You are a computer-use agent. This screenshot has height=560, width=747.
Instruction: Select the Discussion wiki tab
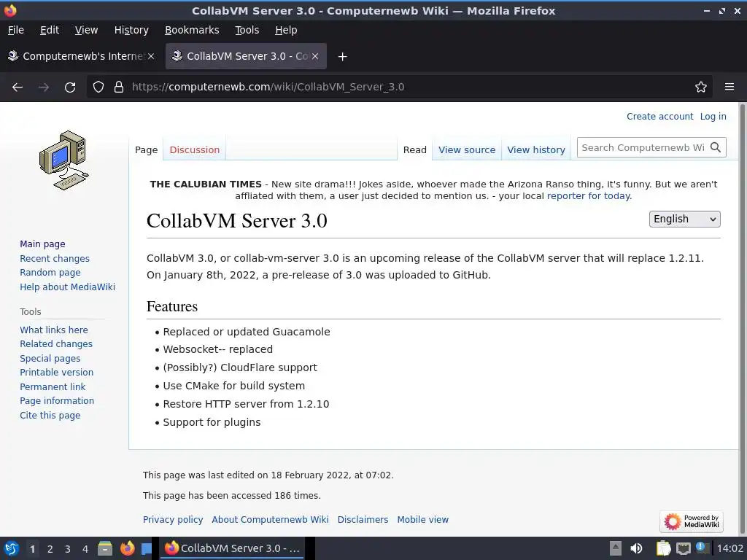194,150
